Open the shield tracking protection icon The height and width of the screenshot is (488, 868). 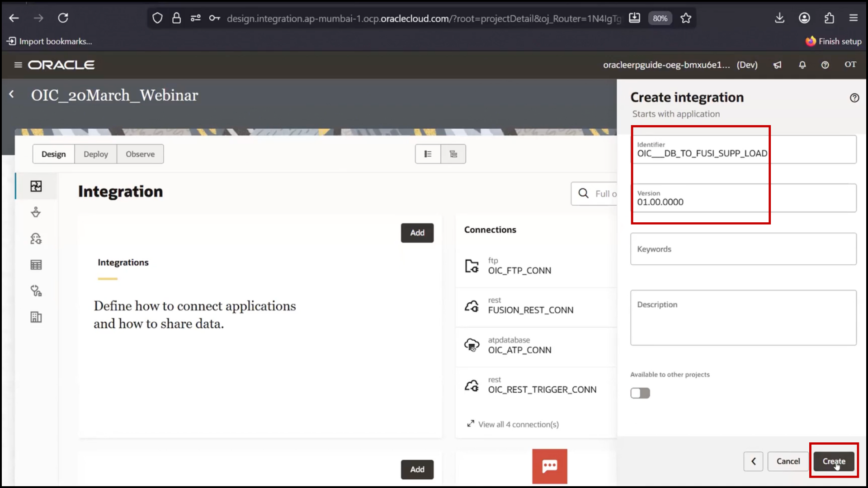157,18
